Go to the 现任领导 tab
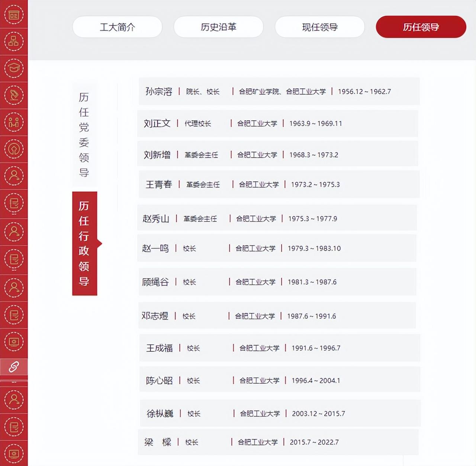The width and height of the screenshot is (476, 466). [x=320, y=27]
